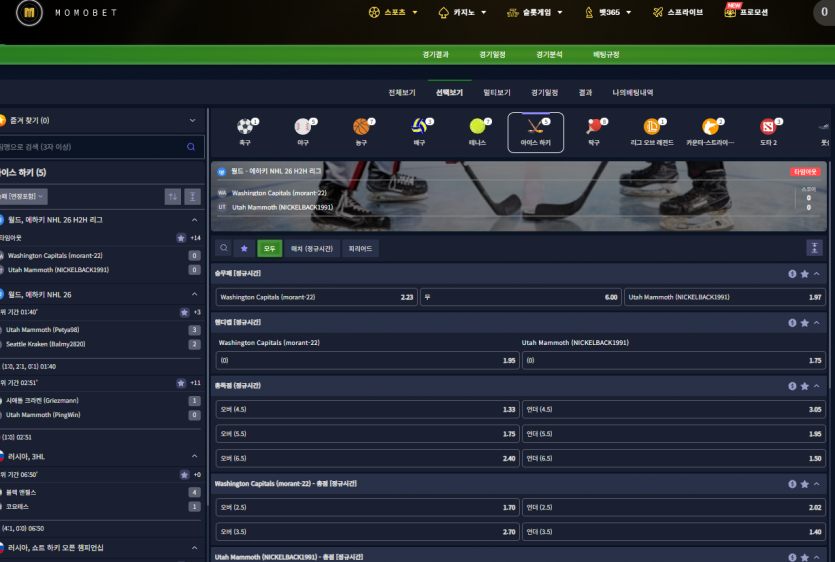Collapse the 총득점 market section chevron
The height and width of the screenshot is (562, 835).
[816, 386]
